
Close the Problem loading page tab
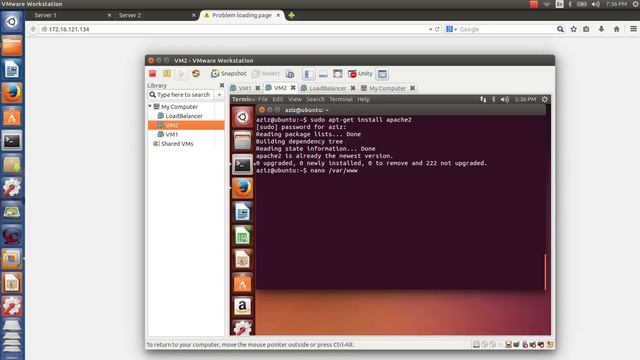click(x=278, y=15)
